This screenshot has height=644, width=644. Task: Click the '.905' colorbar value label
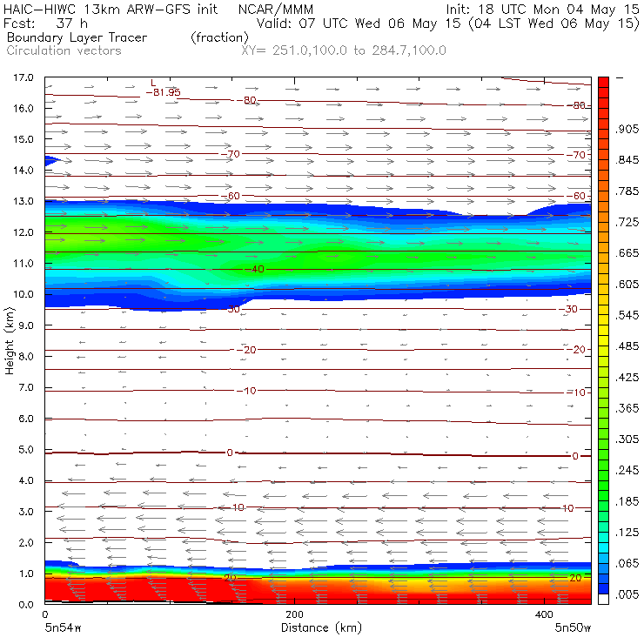click(627, 129)
